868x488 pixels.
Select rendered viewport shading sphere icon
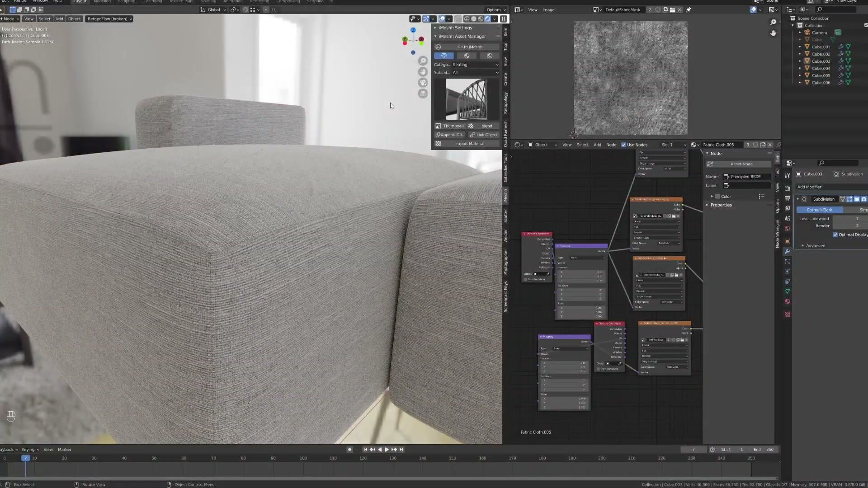(488, 19)
